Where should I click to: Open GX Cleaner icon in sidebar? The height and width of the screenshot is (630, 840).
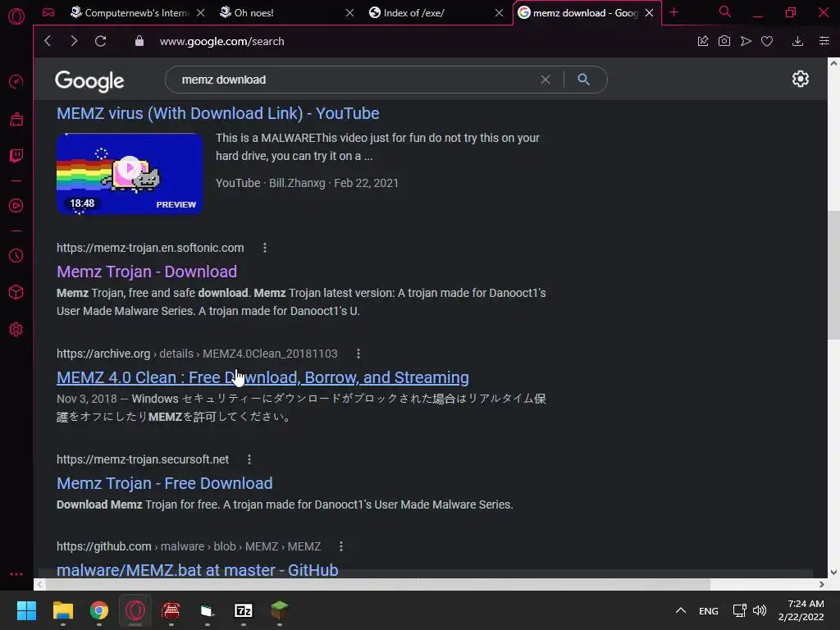pos(16,119)
